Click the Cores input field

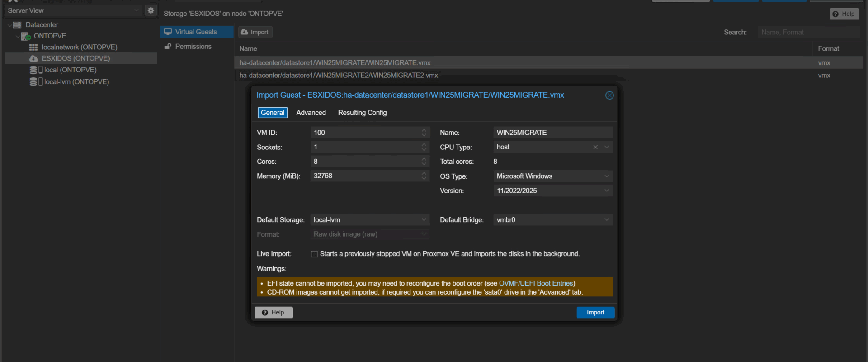click(365, 162)
